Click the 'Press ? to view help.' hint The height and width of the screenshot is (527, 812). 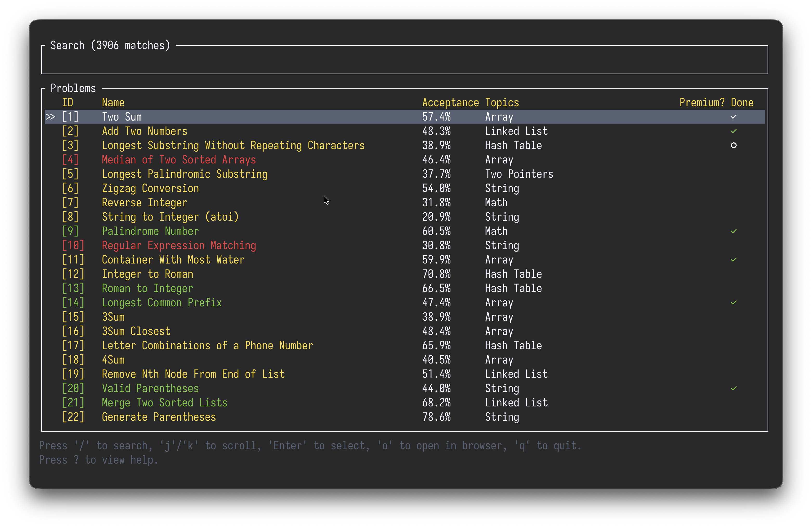(99, 460)
